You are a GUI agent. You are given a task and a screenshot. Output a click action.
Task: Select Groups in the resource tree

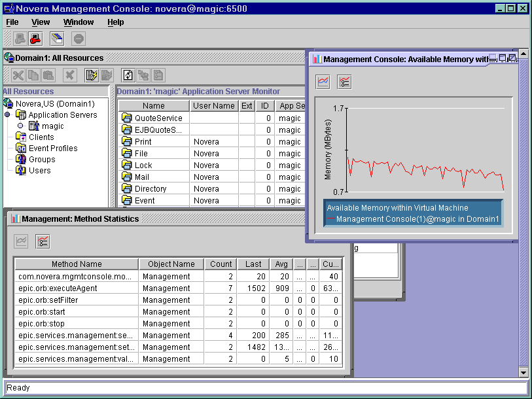(42, 160)
